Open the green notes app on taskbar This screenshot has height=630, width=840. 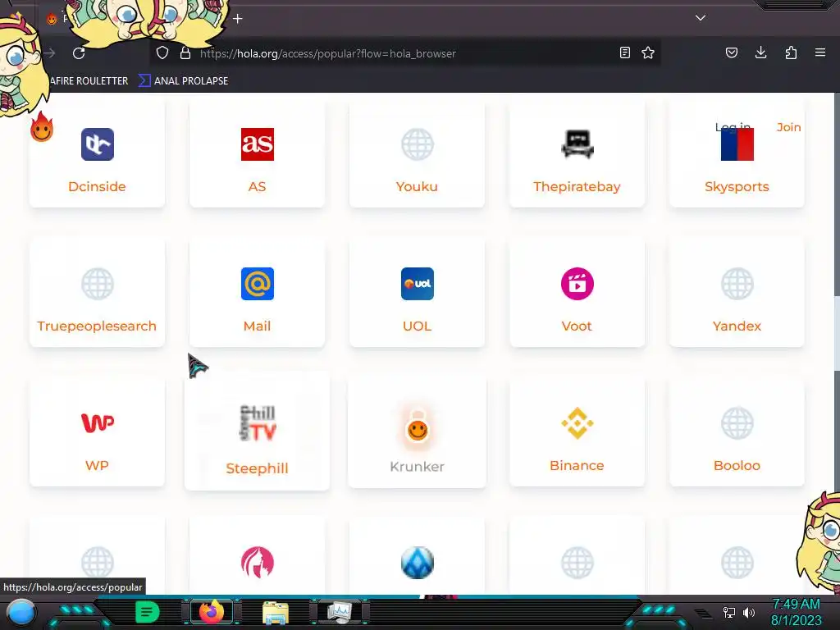147,612
